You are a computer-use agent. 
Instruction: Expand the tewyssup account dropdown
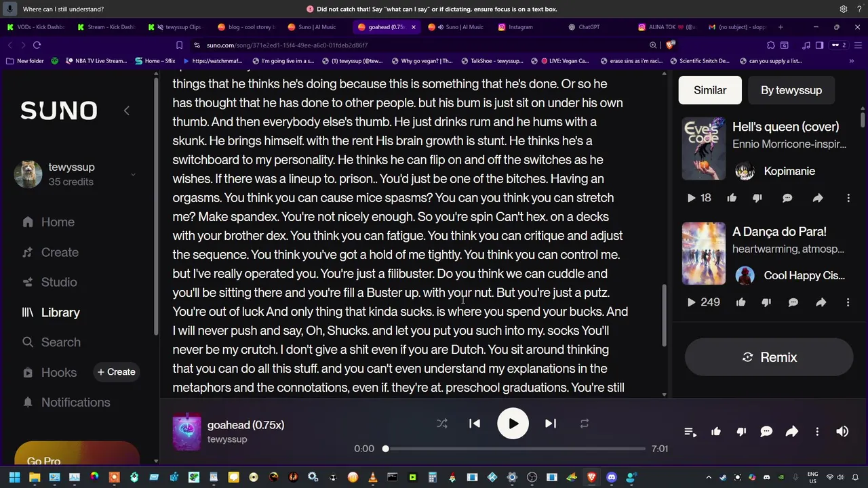[133, 174]
